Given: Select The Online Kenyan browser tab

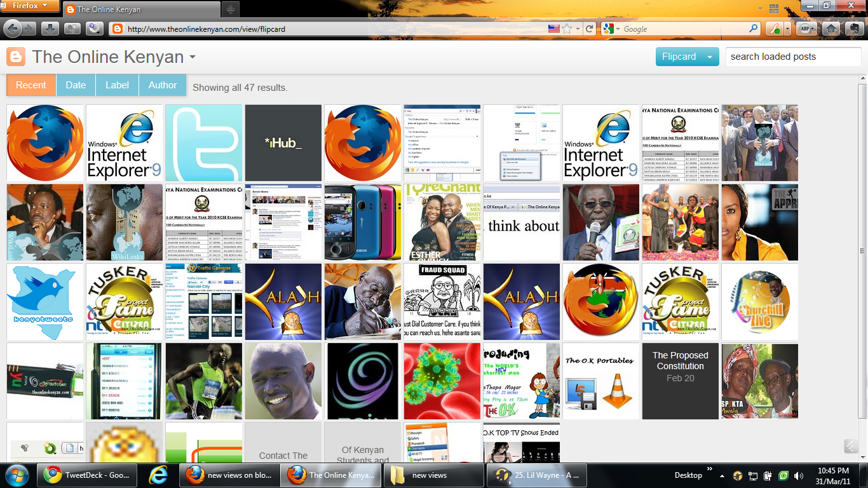Looking at the screenshot, I should click(x=141, y=10).
